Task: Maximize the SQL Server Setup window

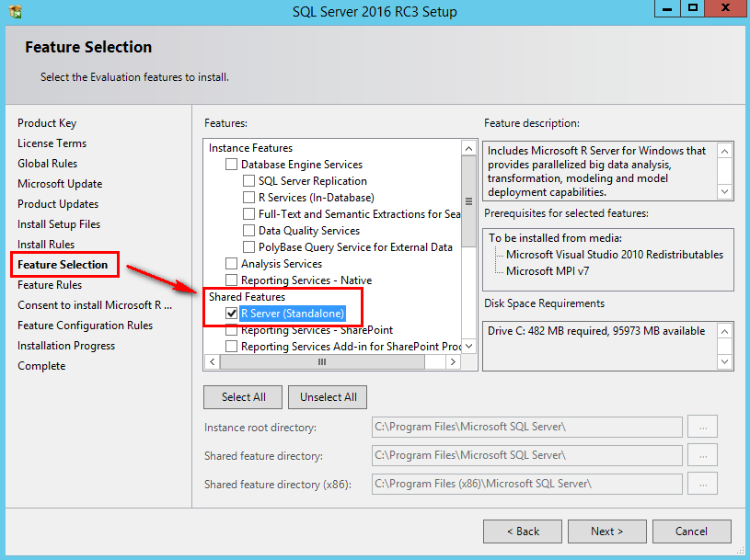Action: pos(693,8)
